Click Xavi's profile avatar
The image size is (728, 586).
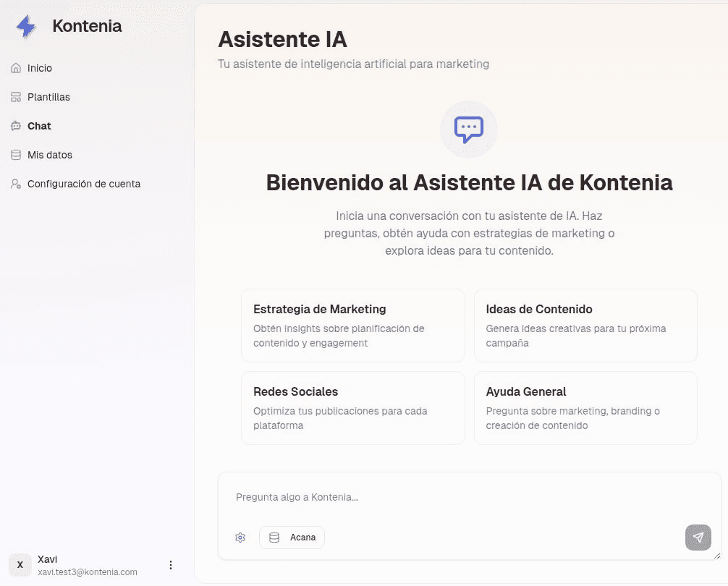tap(20, 565)
